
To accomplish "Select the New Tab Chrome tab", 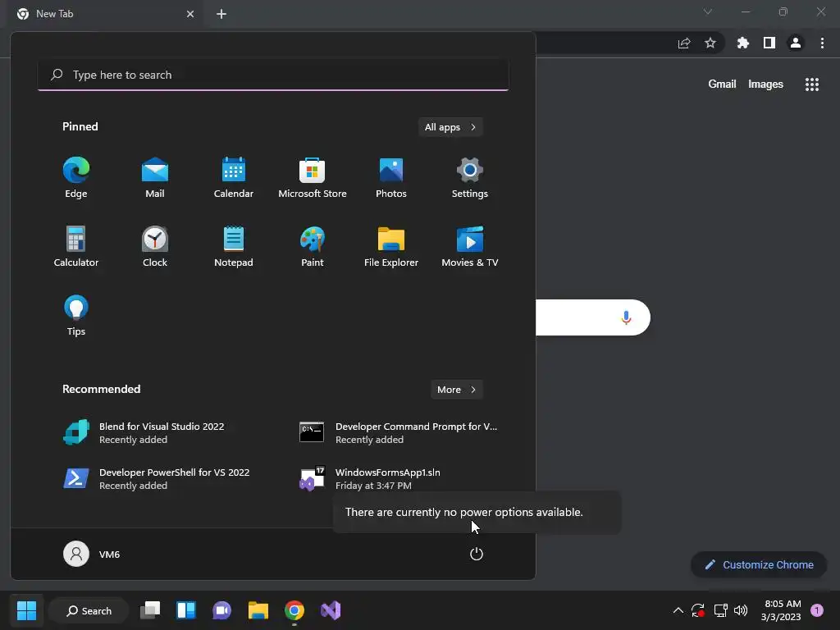I will 106,14.
